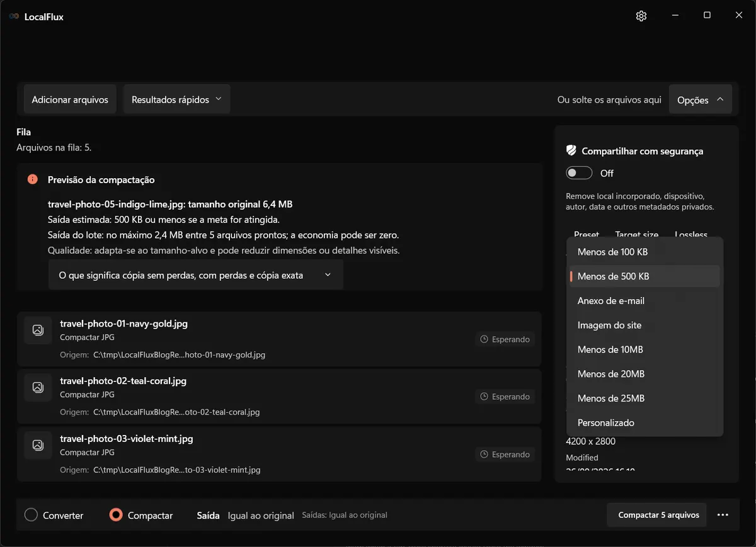The width and height of the screenshot is (756, 547).
Task: Click the LocalFlux infinity logo icon
Action: tap(14, 17)
